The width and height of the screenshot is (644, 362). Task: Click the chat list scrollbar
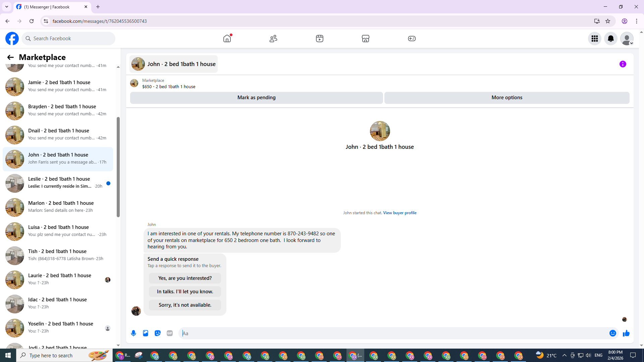(x=118, y=168)
